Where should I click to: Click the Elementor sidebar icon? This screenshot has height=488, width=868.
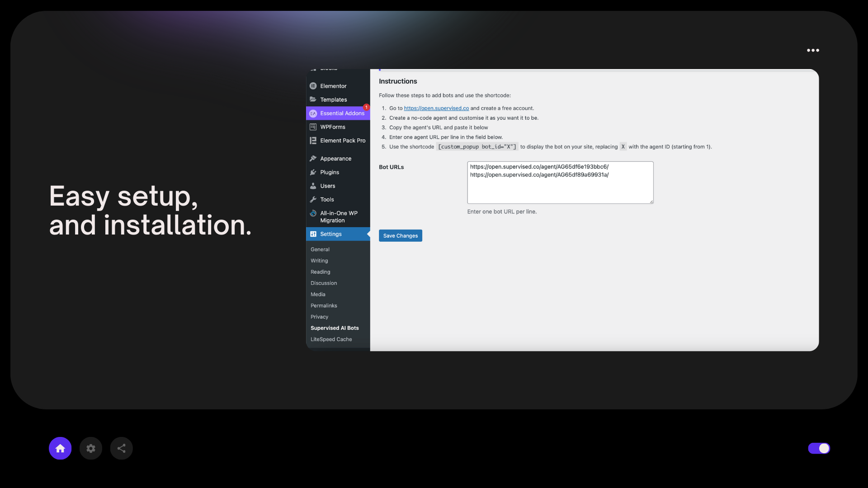tap(313, 86)
